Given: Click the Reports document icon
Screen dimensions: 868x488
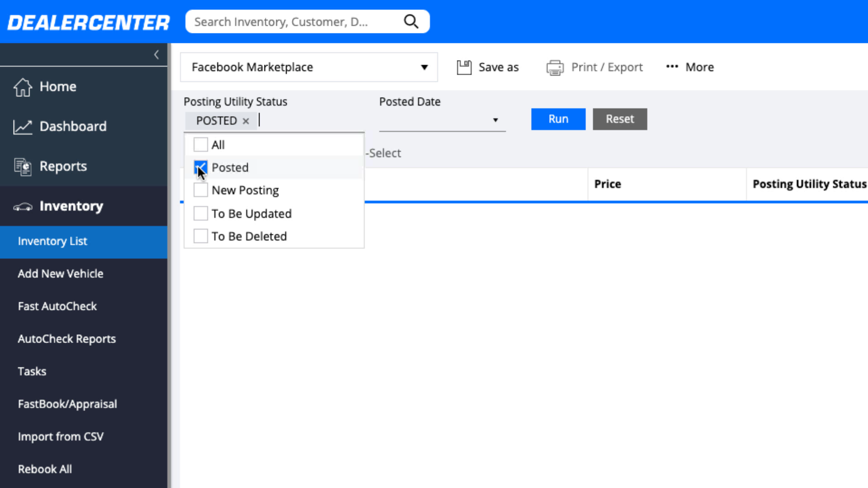Looking at the screenshot, I should [x=23, y=166].
